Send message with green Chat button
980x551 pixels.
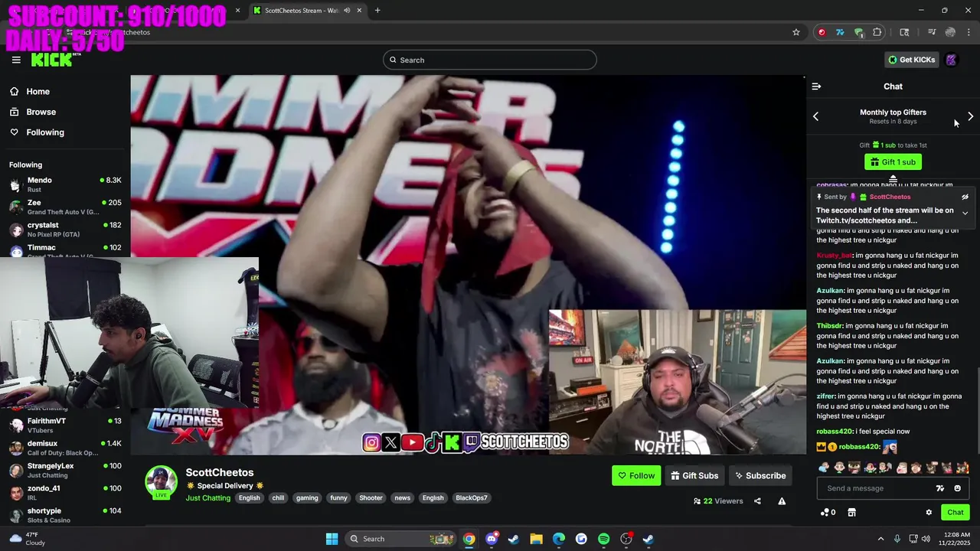pos(955,512)
